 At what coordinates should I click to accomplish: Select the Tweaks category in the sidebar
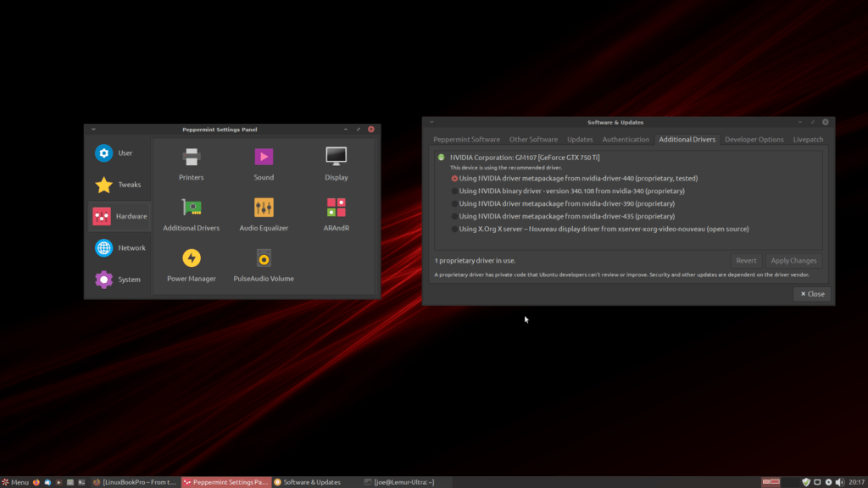[x=119, y=185]
